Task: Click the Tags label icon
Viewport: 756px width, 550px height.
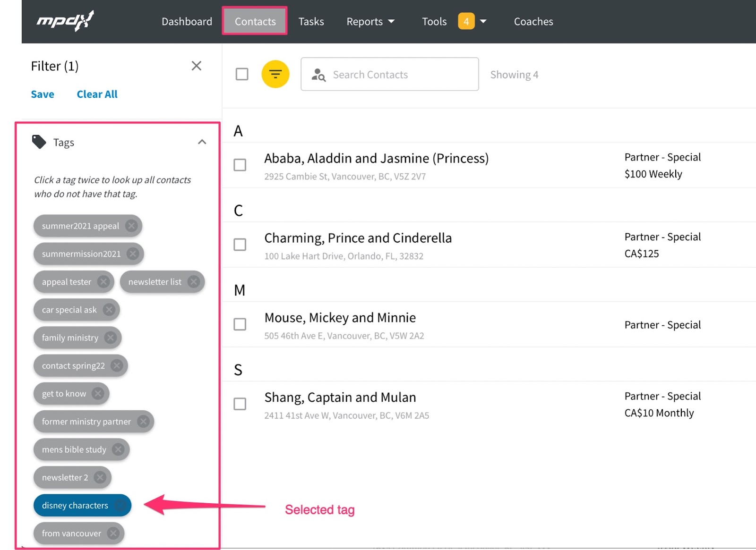Action: (x=39, y=142)
